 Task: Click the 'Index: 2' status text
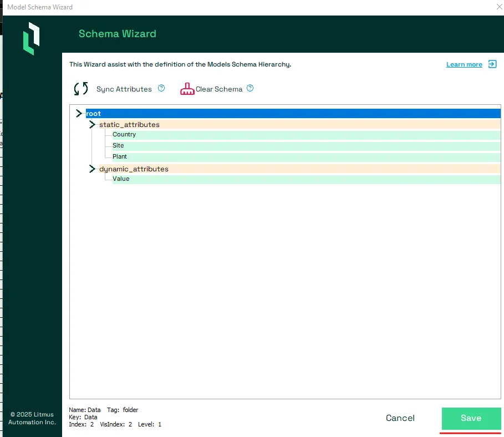tap(82, 424)
